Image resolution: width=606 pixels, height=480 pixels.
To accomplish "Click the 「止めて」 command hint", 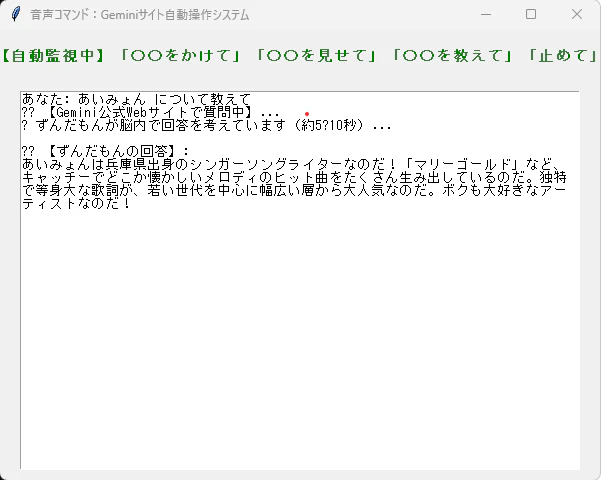I will (563, 56).
